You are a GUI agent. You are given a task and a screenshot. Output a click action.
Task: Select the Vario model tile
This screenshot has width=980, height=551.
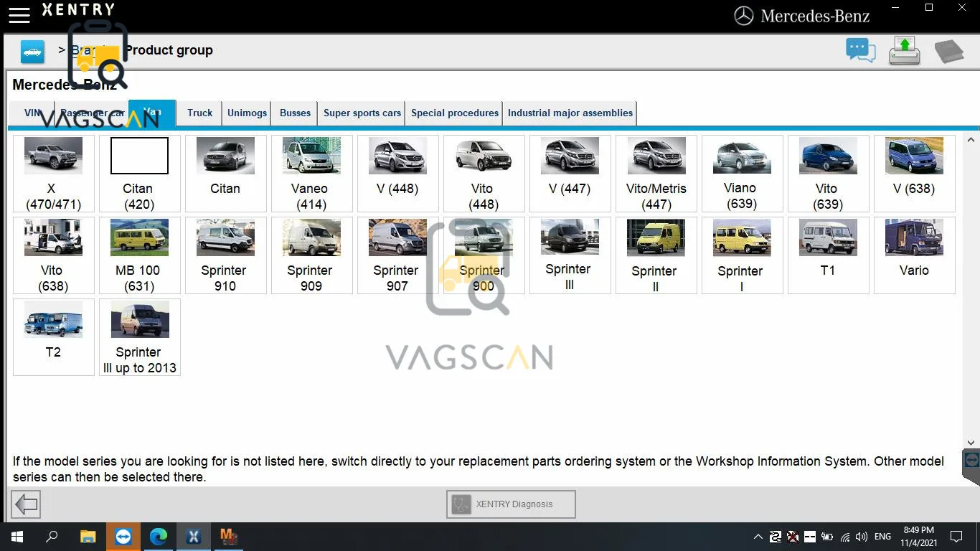(x=915, y=255)
